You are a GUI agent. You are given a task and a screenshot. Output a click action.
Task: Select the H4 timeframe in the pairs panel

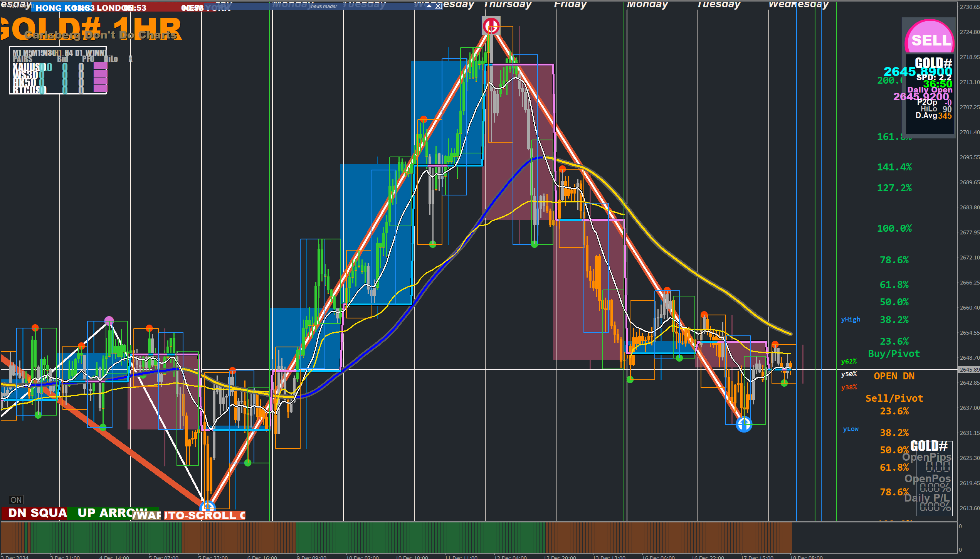69,53
